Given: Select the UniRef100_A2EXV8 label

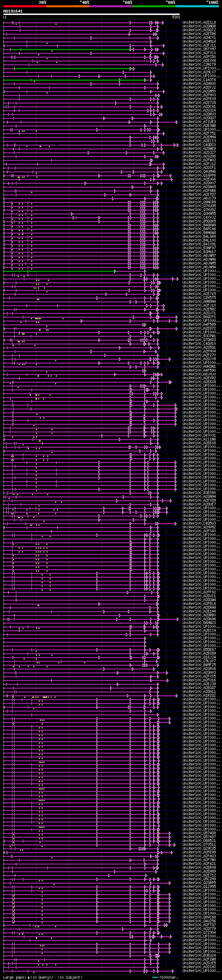Looking at the screenshot, I should coord(199,60).
